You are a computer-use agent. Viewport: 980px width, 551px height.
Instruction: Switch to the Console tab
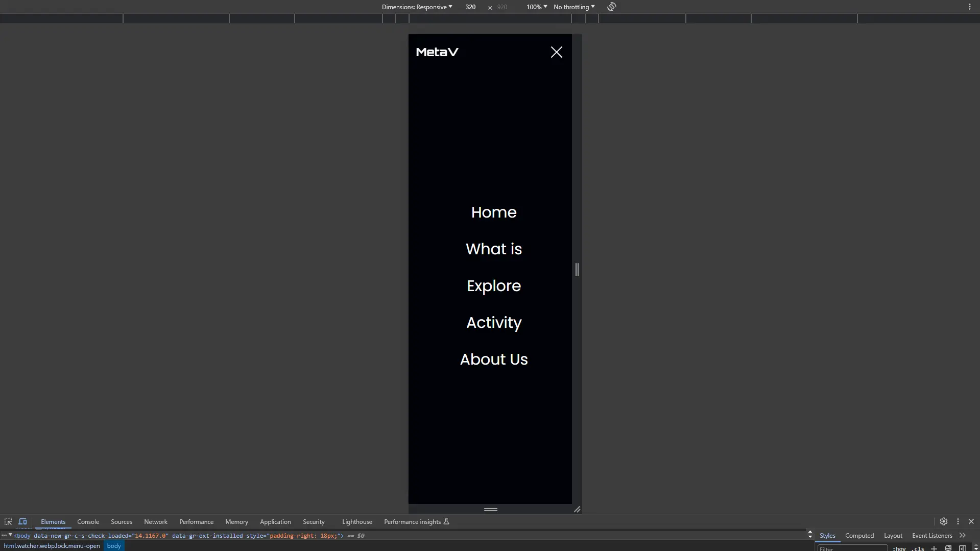[x=88, y=522]
